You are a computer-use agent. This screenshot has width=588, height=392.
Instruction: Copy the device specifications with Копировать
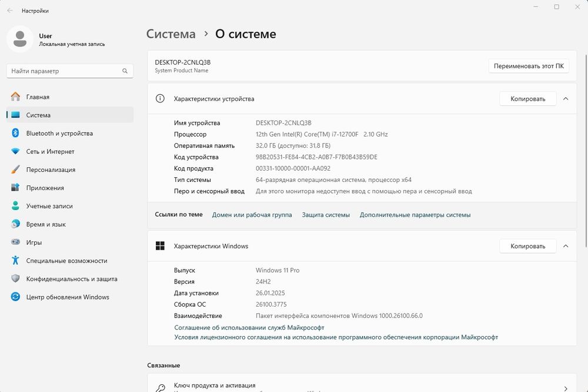[527, 99]
